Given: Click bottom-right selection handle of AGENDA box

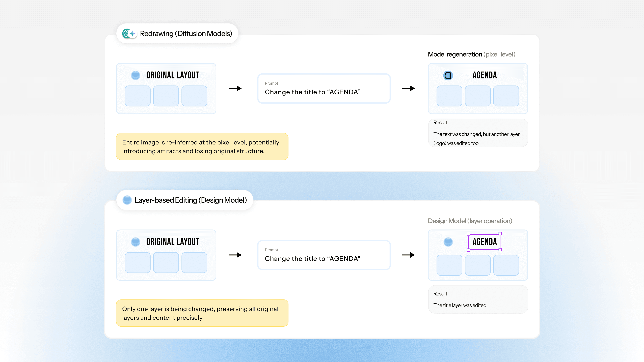Looking at the screenshot, I should click(500, 250).
